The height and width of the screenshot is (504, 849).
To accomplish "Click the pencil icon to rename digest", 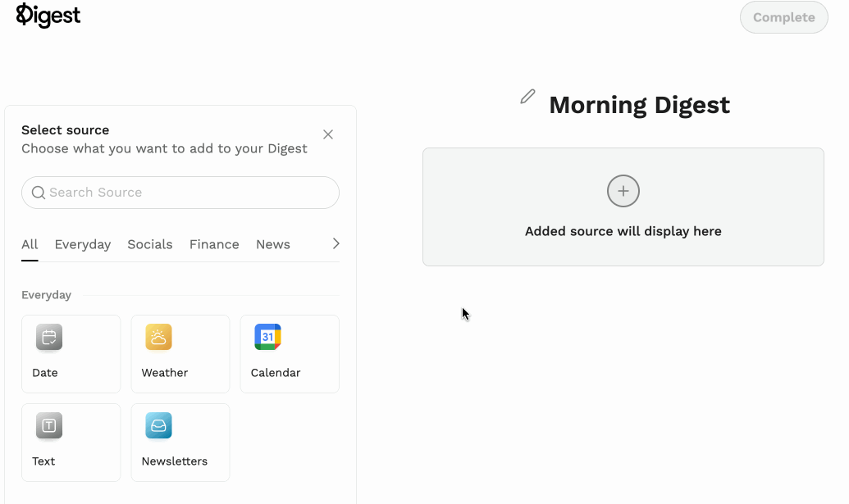I will click(x=527, y=98).
